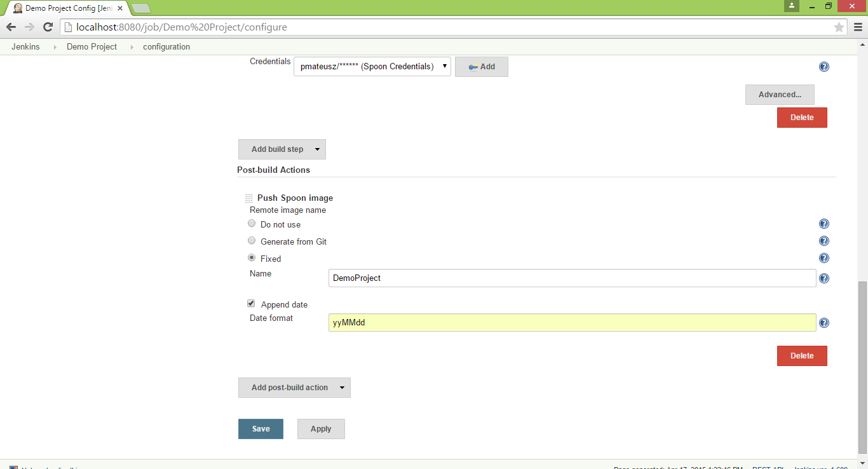Delete the build step below Advanced
The height and width of the screenshot is (469, 868).
pyautogui.click(x=802, y=118)
